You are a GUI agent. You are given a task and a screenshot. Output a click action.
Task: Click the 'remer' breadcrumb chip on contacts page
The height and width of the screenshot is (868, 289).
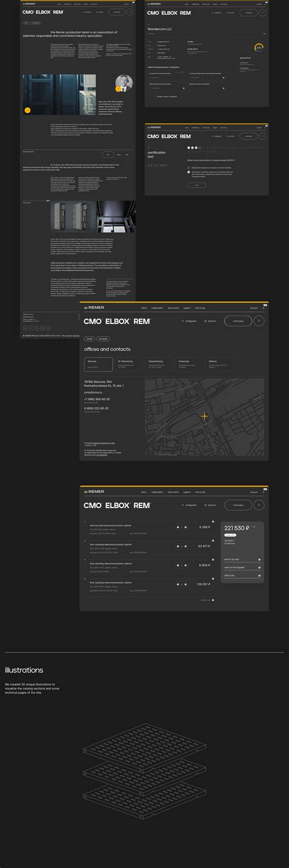(x=90, y=338)
